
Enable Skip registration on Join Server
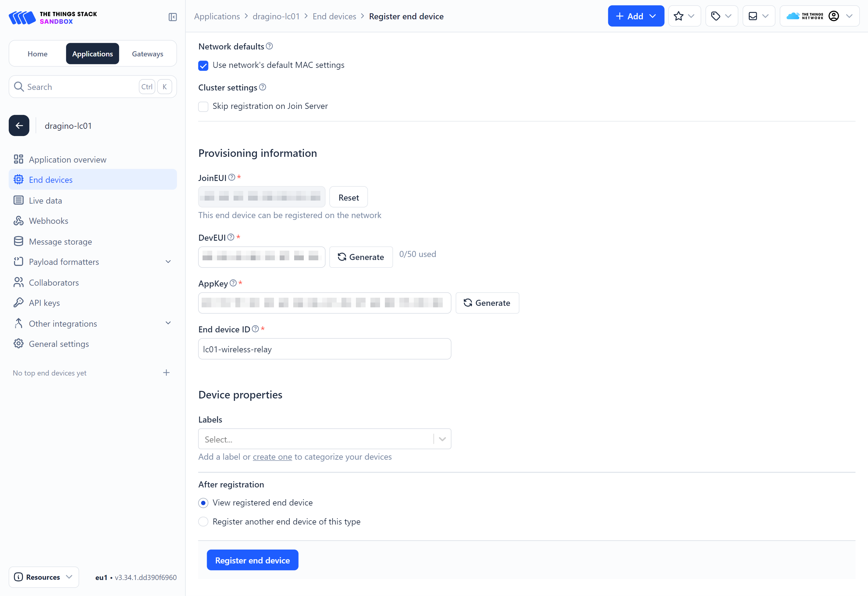[x=203, y=106]
